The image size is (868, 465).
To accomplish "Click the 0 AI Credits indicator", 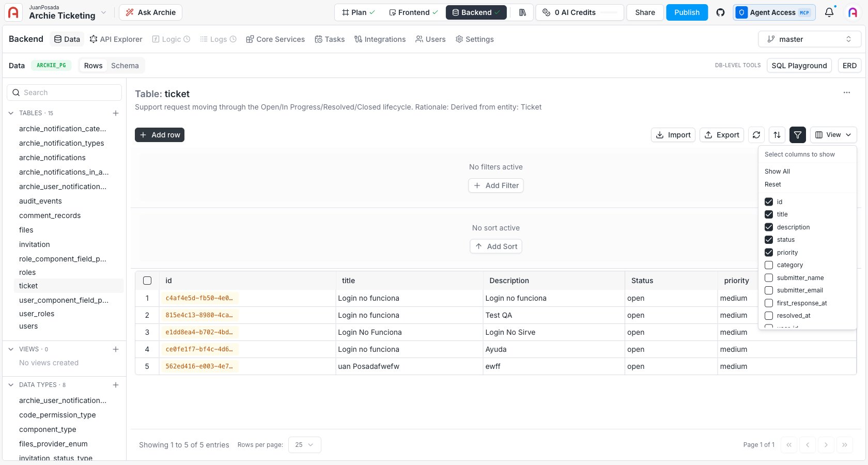I will 580,12.
